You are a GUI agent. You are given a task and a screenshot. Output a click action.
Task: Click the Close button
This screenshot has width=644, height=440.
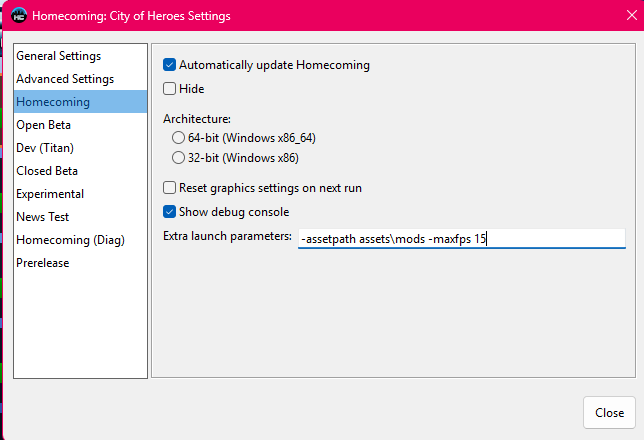[610, 412]
